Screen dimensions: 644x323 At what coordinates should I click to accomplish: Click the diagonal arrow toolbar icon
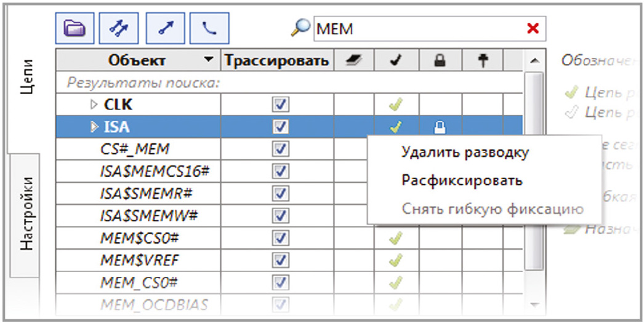click(165, 28)
